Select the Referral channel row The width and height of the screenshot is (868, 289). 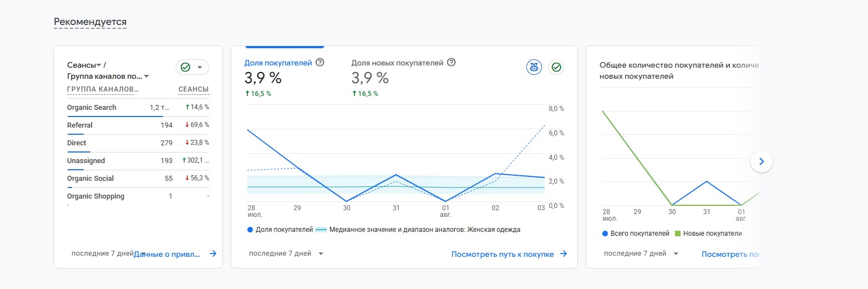(138, 125)
